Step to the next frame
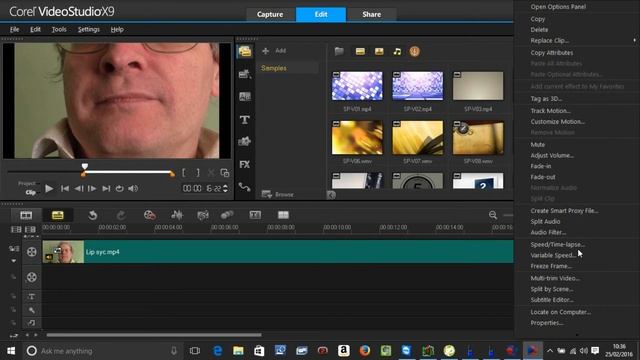 pyautogui.click(x=92, y=189)
